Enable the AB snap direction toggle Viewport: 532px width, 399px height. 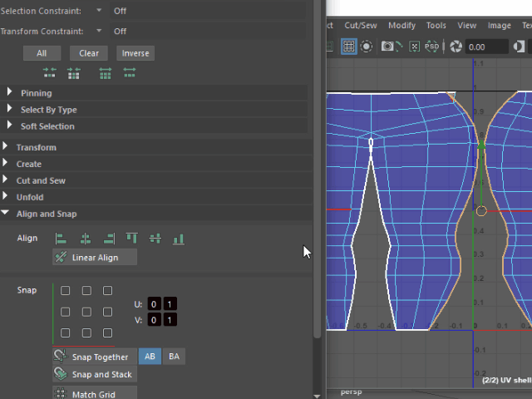click(150, 357)
